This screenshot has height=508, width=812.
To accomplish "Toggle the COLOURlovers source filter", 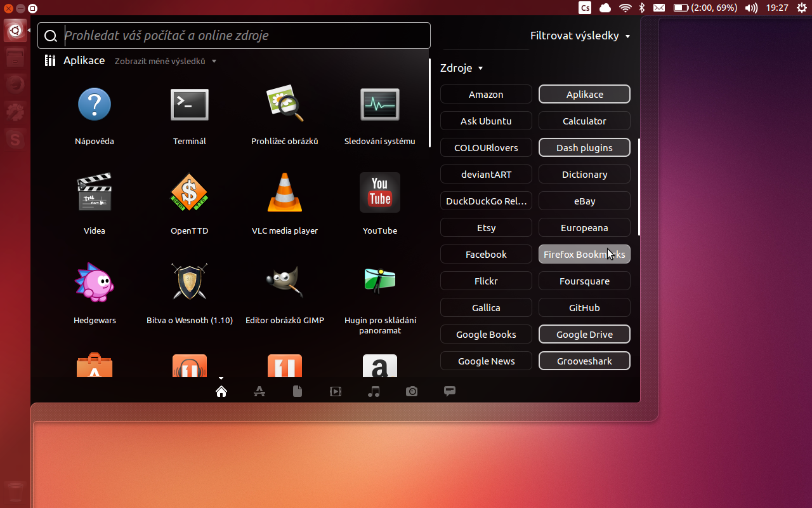I will point(486,147).
